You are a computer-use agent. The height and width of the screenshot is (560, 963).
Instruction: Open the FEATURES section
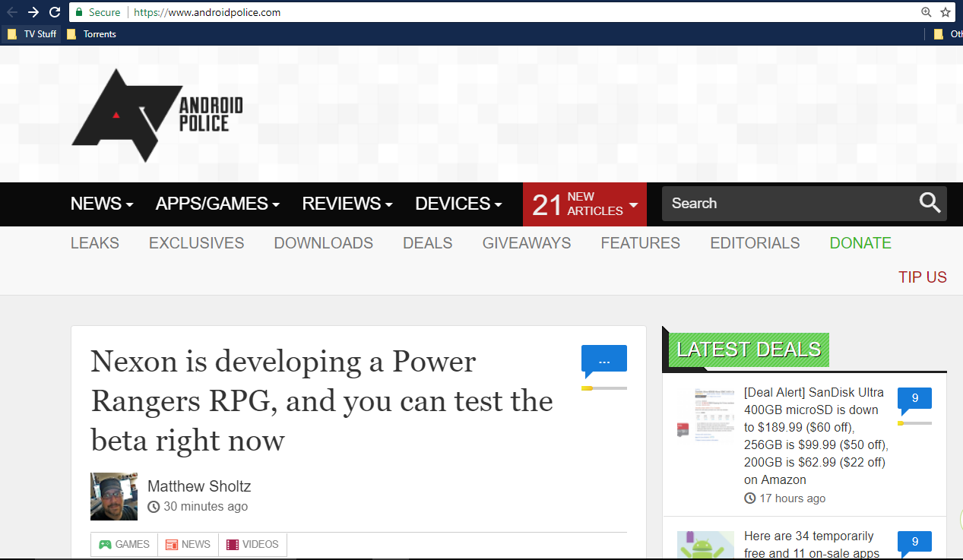pyautogui.click(x=641, y=243)
